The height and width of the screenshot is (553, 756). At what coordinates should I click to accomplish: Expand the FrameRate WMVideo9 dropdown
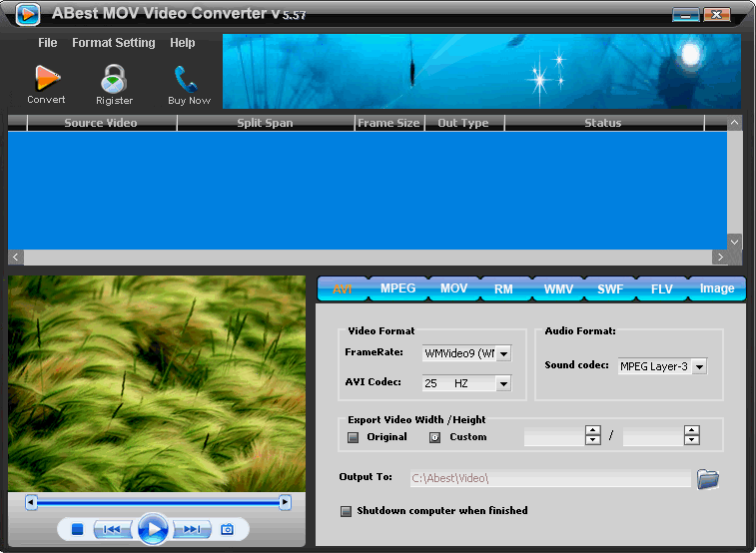click(x=504, y=353)
